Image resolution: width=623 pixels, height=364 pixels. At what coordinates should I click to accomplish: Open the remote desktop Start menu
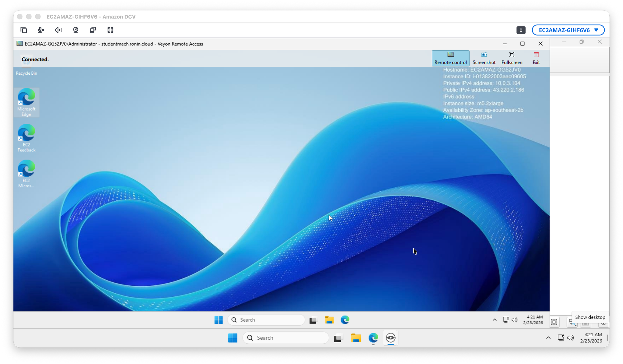tap(219, 320)
